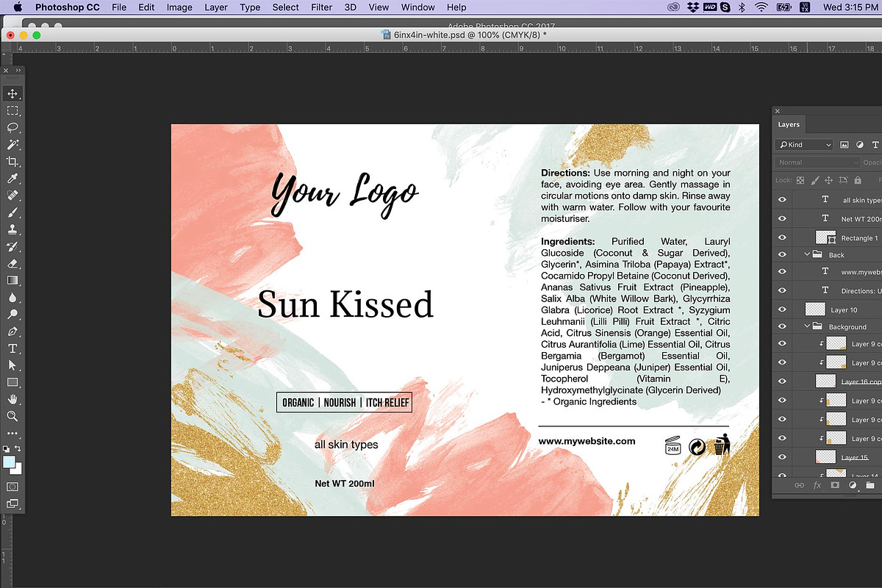
Task: Hide the Back group
Action: click(782, 255)
